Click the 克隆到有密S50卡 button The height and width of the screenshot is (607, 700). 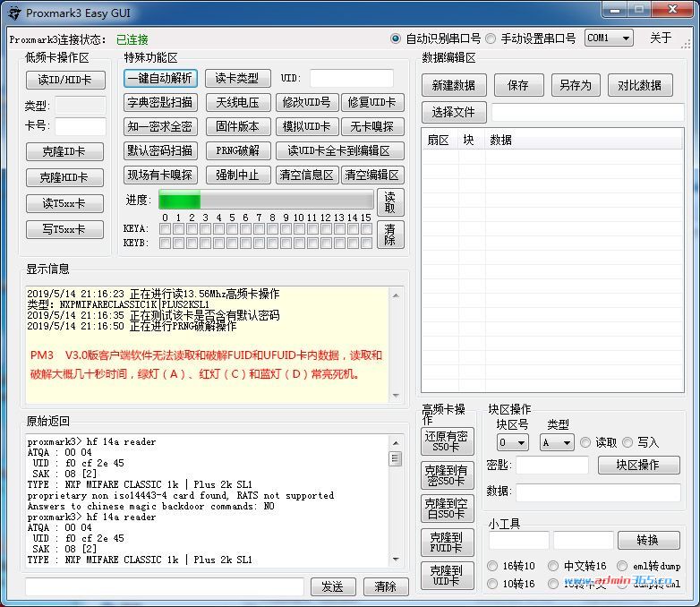(448, 475)
